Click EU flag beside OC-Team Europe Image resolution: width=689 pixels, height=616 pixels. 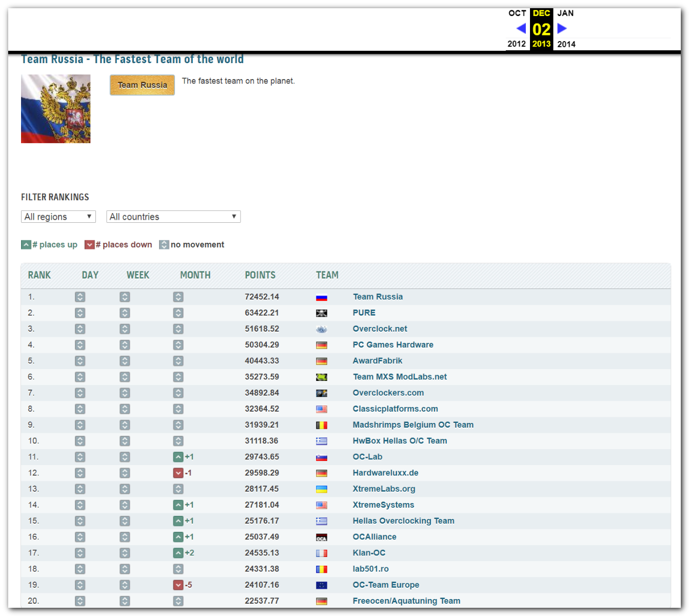pyautogui.click(x=322, y=585)
